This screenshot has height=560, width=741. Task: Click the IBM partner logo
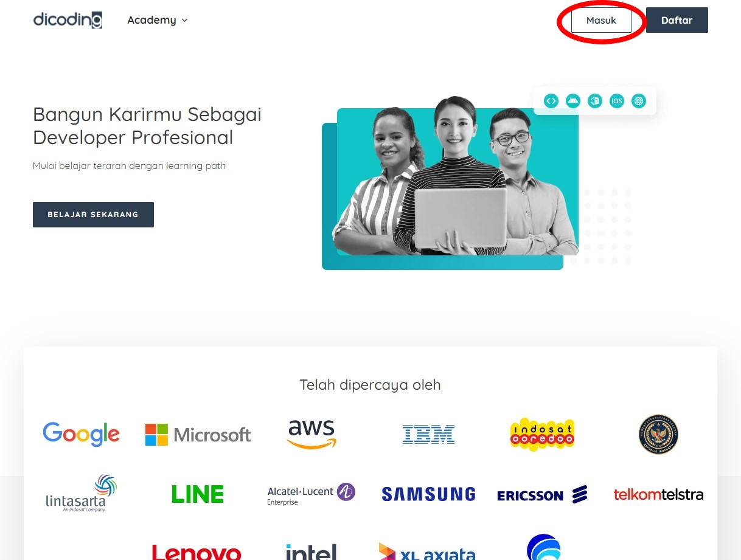(428, 434)
